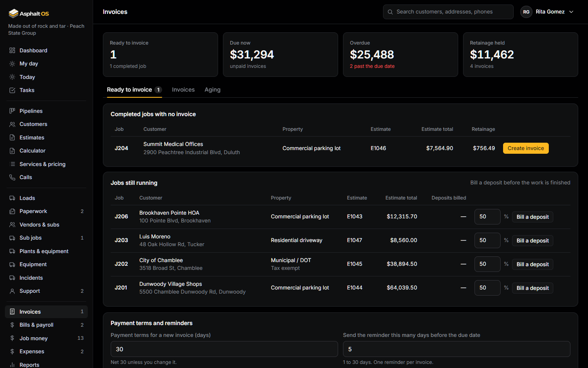Click the Customers people icon

tap(12, 124)
